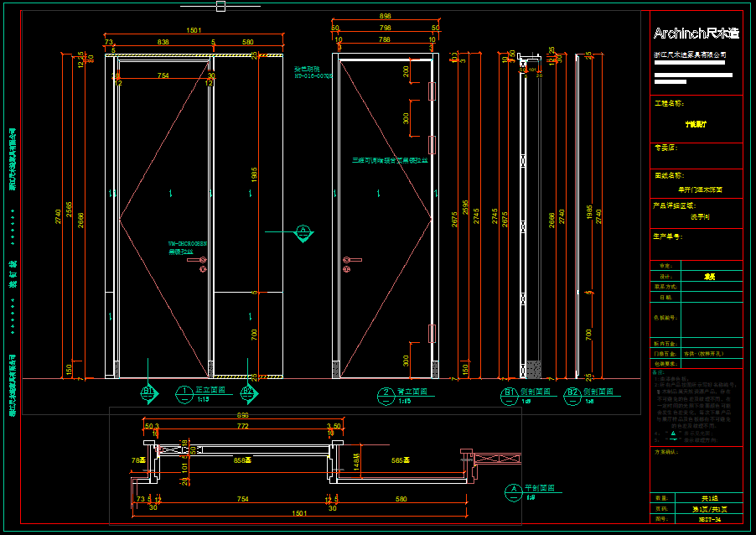This screenshot has height=535, width=756.
Task: Select the 898 width dimension above back elevation
Action: (x=386, y=17)
